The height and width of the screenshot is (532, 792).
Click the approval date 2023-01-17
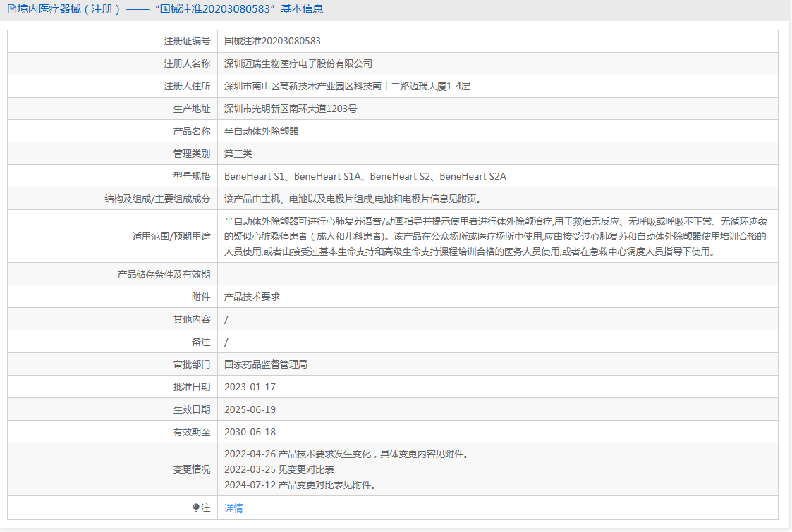250,387
